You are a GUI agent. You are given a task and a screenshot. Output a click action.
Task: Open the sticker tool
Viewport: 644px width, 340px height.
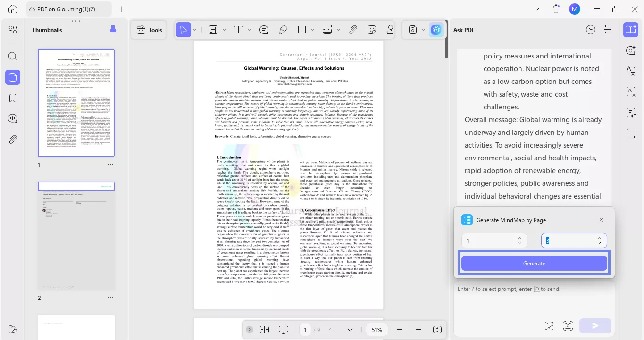click(x=372, y=30)
